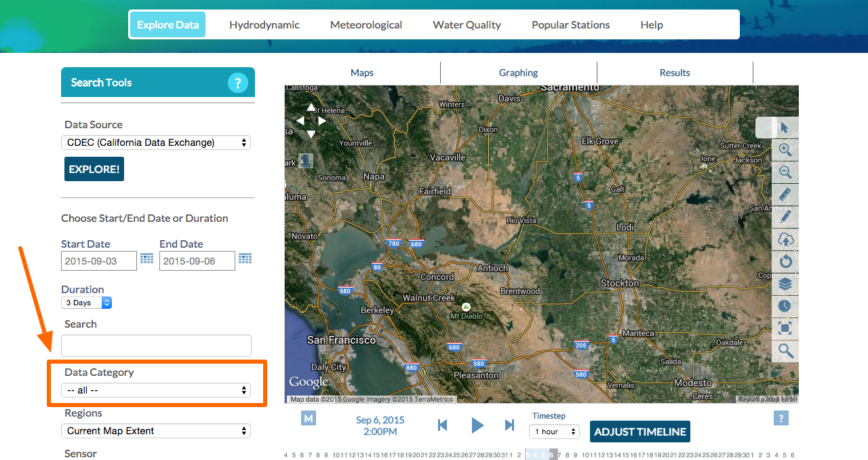Toggle the M button below map
Image resolution: width=868 pixels, height=460 pixels.
(309, 419)
